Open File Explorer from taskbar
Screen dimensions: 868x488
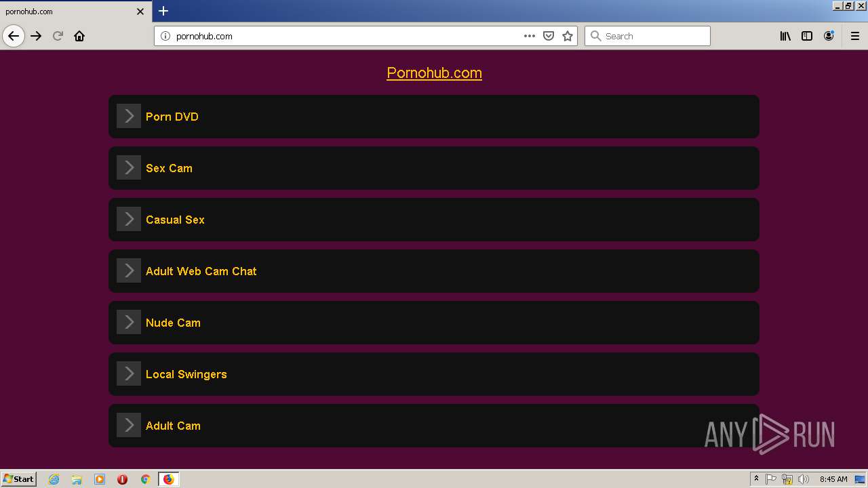(77, 479)
